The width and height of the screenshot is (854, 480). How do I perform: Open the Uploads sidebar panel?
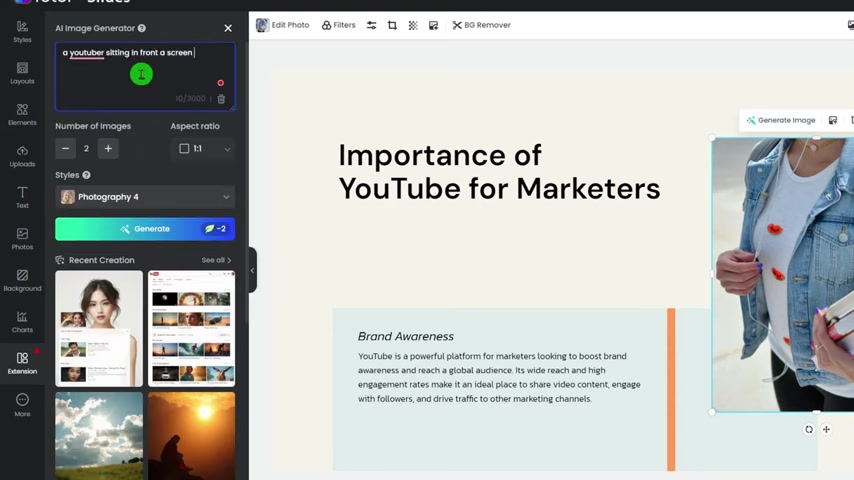click(x=22, y=156)
